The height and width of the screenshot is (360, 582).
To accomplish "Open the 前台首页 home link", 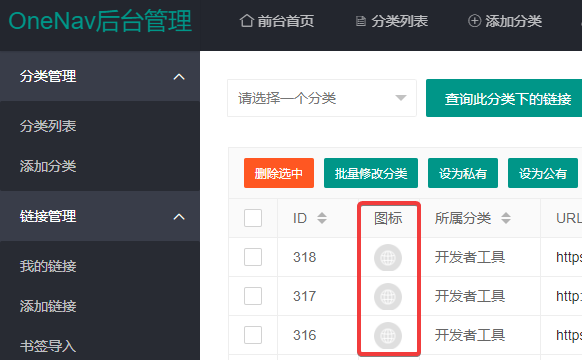I will [277, 21].
